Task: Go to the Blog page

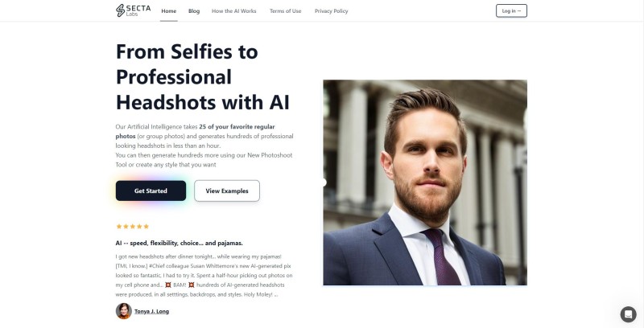Action: [194, 11]
